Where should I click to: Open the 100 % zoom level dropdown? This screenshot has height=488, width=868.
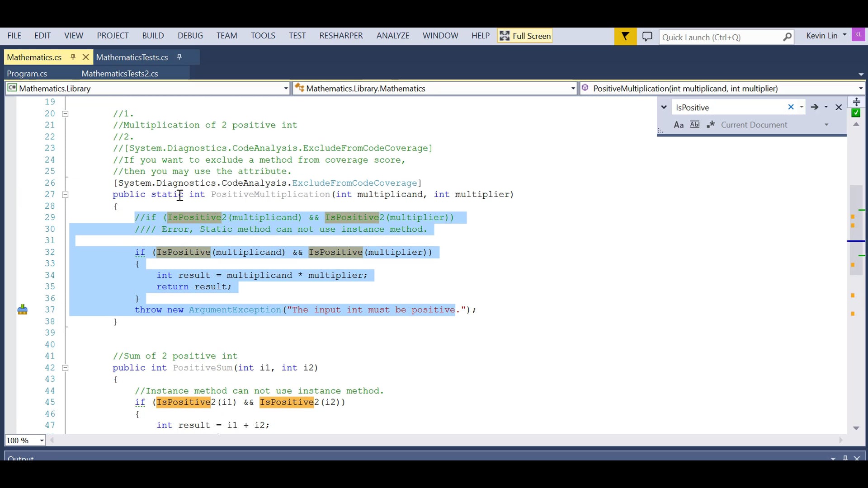point(42,441)
